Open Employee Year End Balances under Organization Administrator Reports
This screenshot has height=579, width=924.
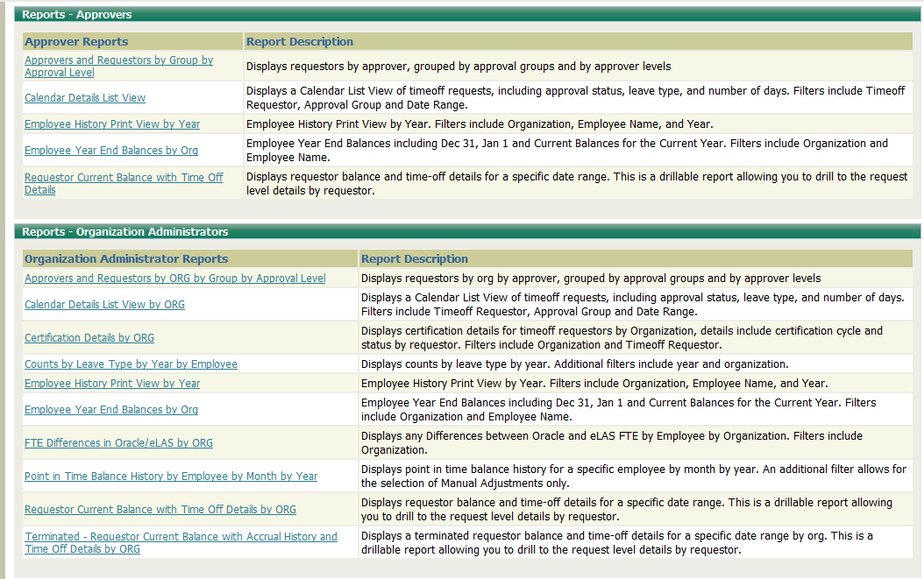pyautogui.click(x=111, y=410)
